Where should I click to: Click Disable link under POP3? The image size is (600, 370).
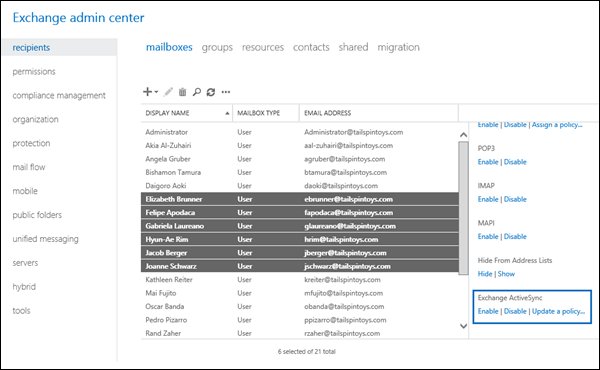point(515,162)
